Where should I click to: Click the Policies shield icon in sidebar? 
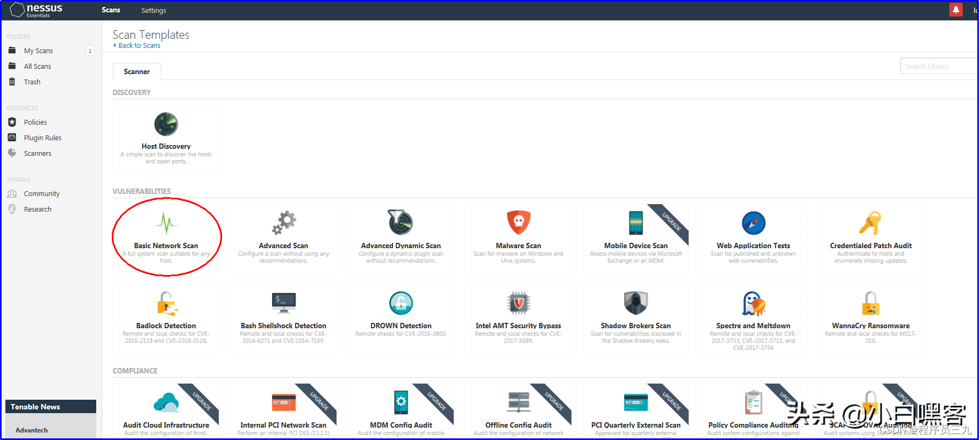point(12,122)
